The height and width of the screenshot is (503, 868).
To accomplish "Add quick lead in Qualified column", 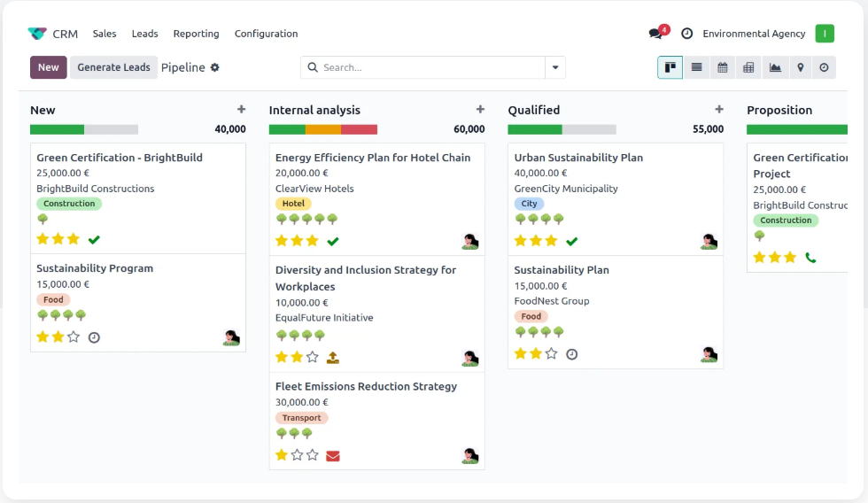I will [718, 110].
